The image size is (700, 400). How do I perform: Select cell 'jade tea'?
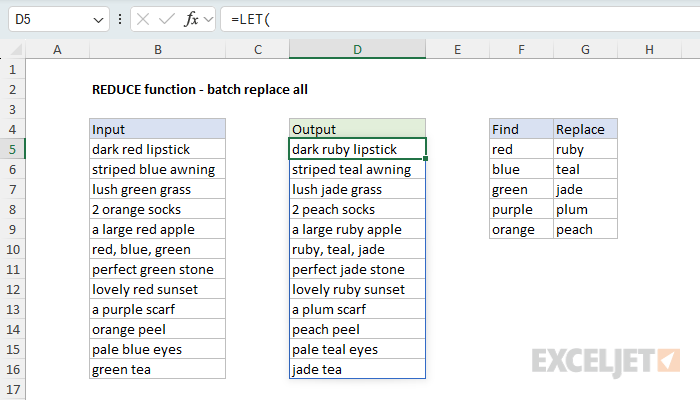[358, 369]
